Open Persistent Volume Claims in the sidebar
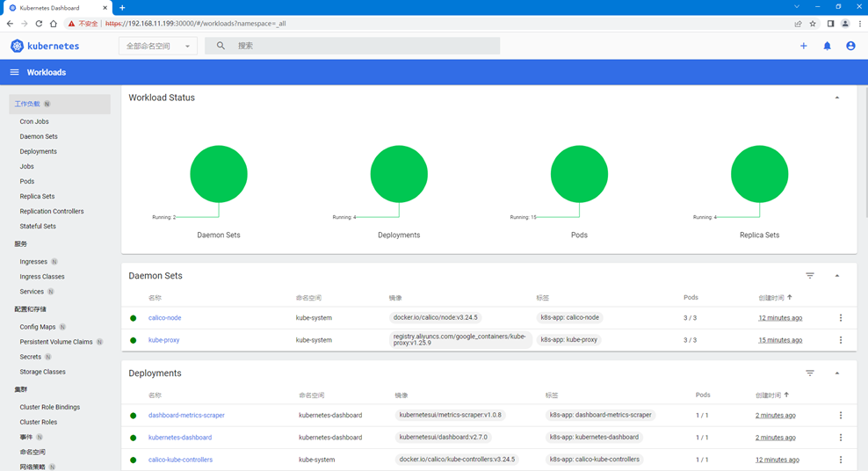The height and width of the screenshot is (471, 868). (x=56, y=342)
